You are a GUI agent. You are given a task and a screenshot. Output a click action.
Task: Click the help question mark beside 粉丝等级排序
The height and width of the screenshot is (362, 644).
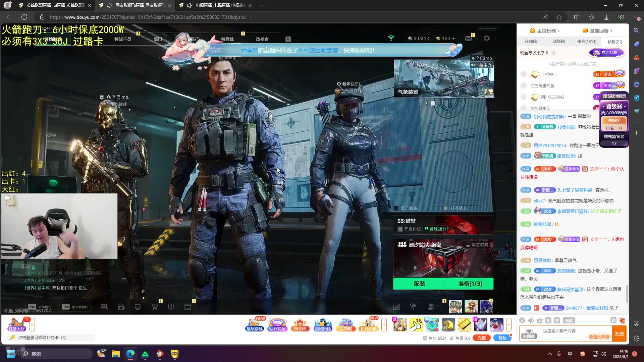(x=553, y=53)
